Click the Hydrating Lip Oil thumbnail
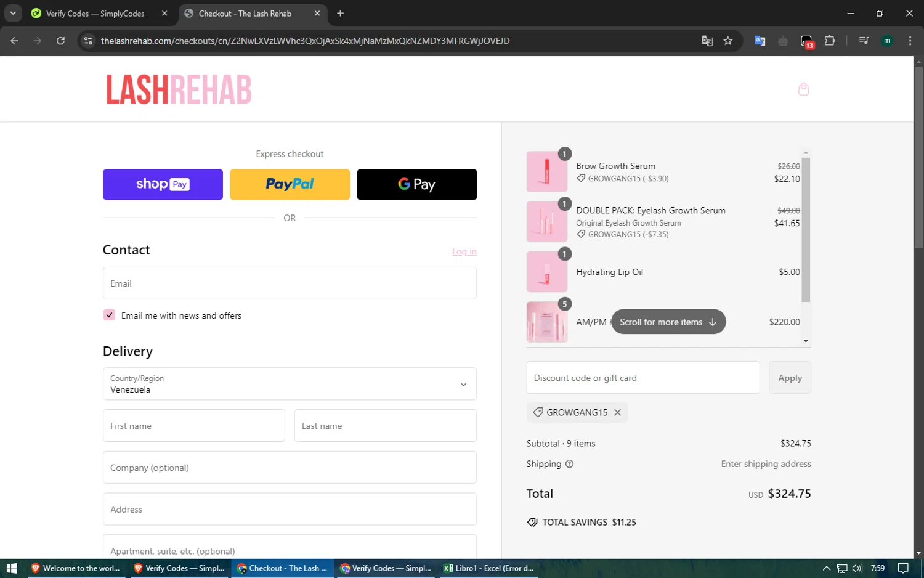 [x=547, y=272]
